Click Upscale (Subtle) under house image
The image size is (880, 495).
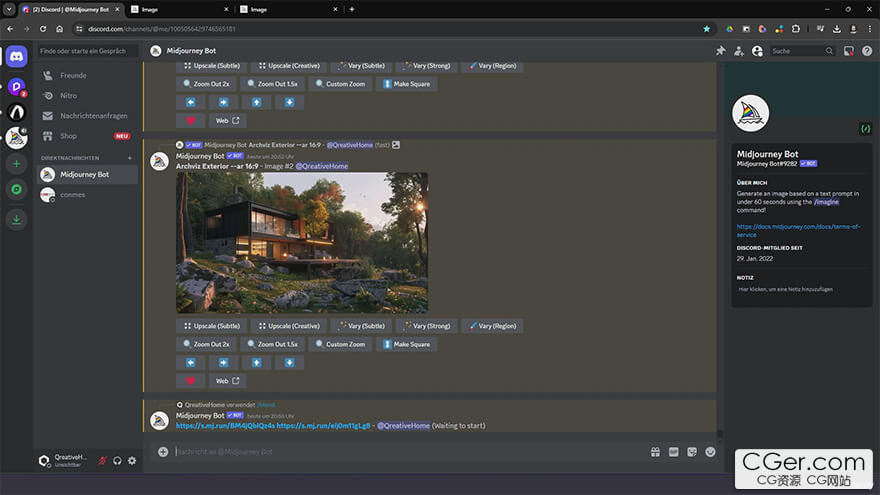(212, 326)
